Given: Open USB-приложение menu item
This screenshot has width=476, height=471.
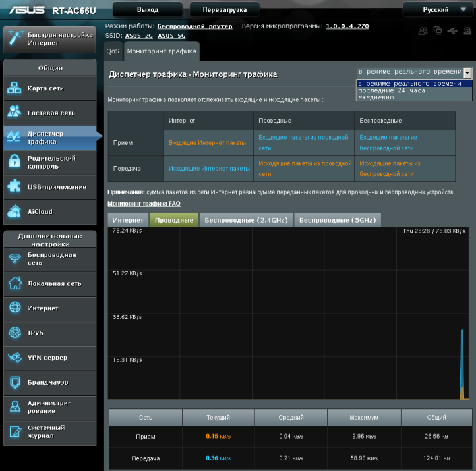Looking at the screenshot, I should click(x=50, y=187).
